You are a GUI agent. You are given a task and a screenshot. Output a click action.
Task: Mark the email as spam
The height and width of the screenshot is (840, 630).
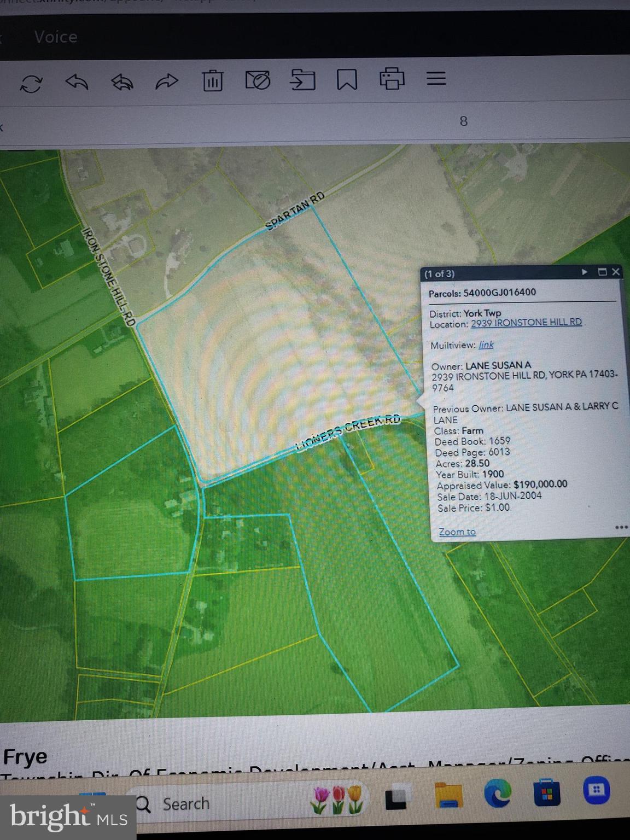pos(258,80)
